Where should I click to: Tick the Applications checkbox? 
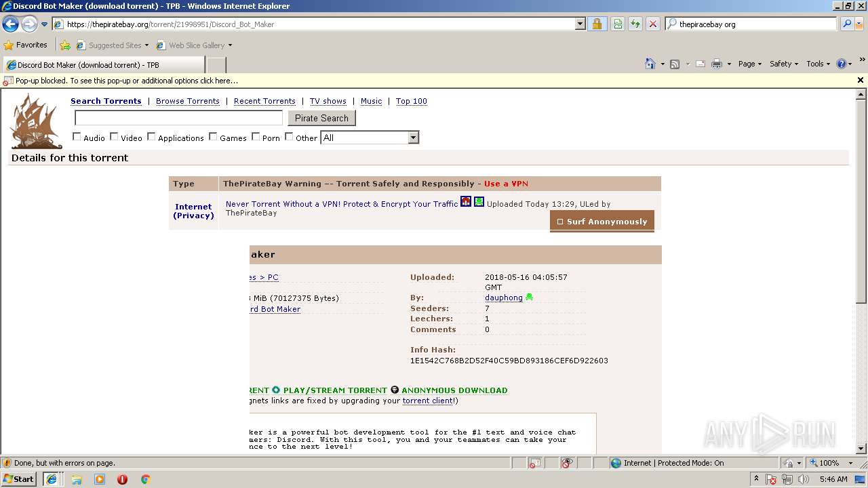151,137
